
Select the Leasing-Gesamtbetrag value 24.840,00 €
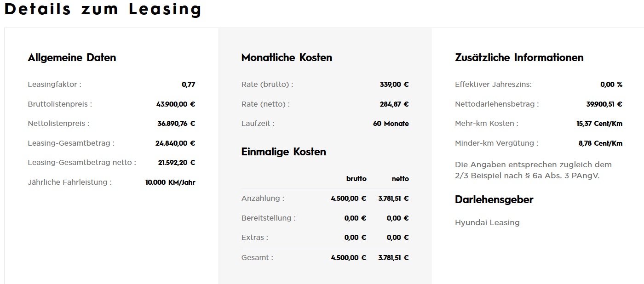[175, 143]
